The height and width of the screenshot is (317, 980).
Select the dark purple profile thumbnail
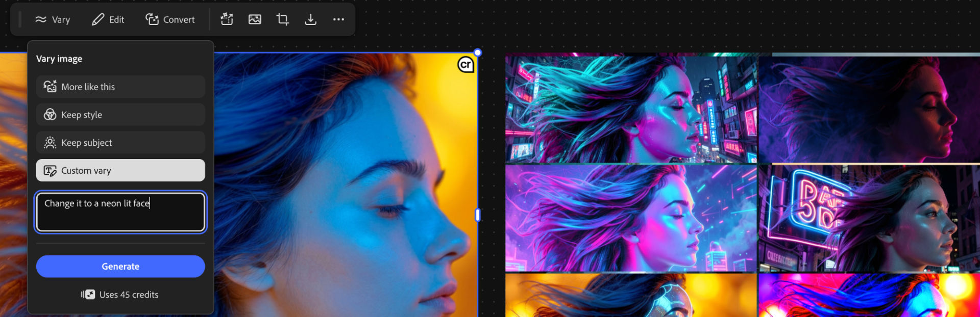[869, 110]
